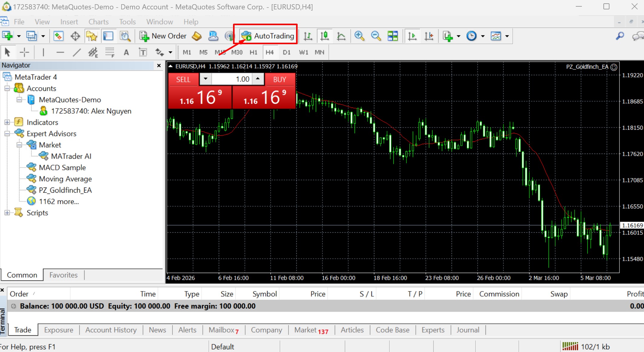The image size is (644, 352).
Task: Switch to the Account History tab
Action: 111,330
